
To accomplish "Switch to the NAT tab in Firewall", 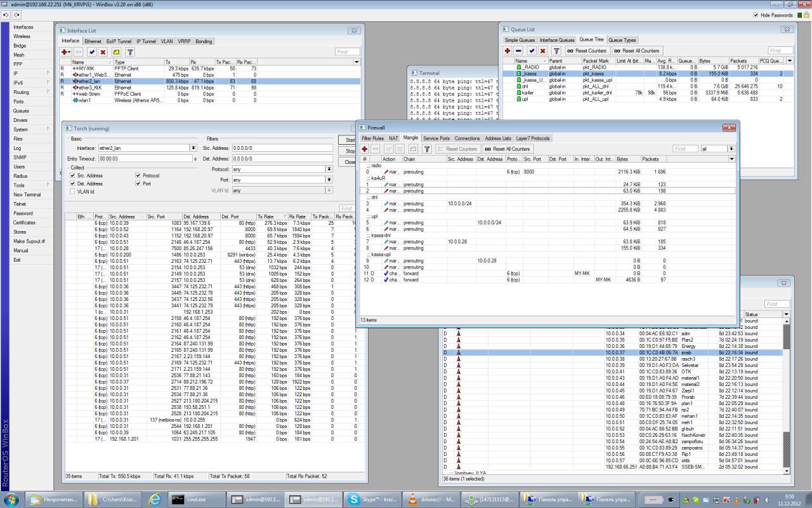I will pyautogui.click(x=393, y=138).
